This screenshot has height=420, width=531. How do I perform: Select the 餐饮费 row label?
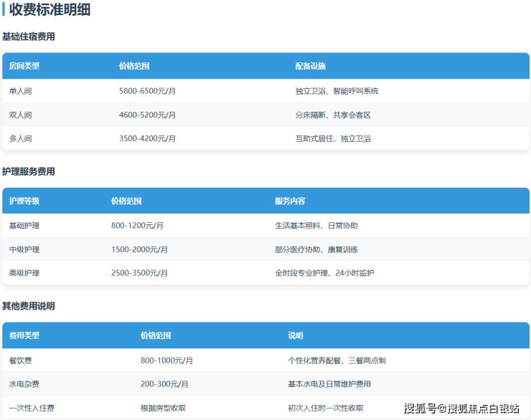(x=20, y=361)
